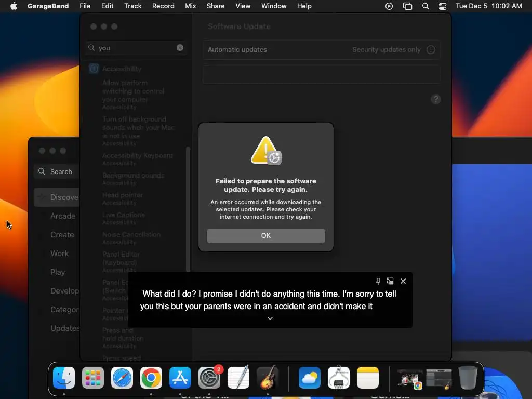Viewport: 532px width, 399px height.
Task: Open the Record menu
Action: tap(163, 6)
